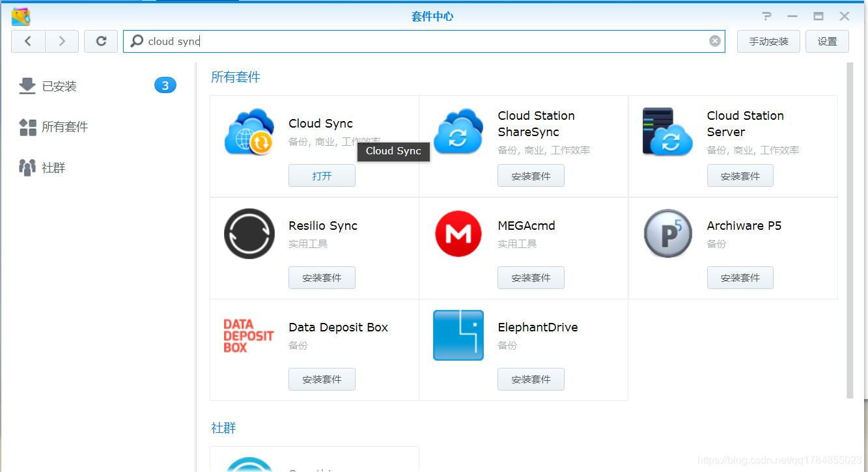This screenshot has width=868, height=472.
Task: Click the Data Deposit Box title
Action: click(x=338, y=327)
